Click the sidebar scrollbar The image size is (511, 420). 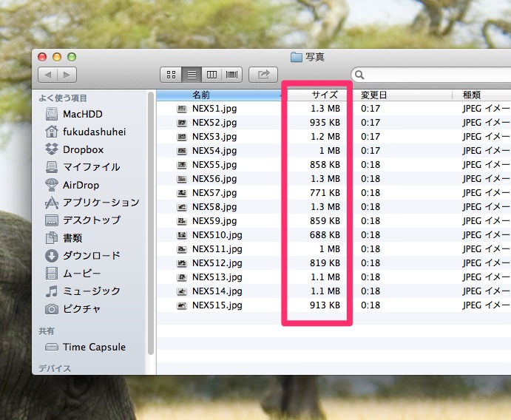tap(151, 223)
